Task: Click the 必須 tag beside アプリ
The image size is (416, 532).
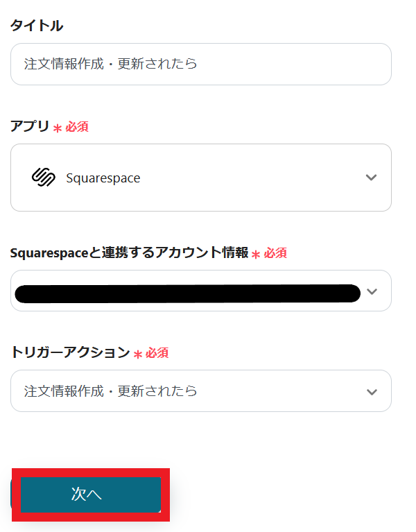Action: (x=77, y=128)
